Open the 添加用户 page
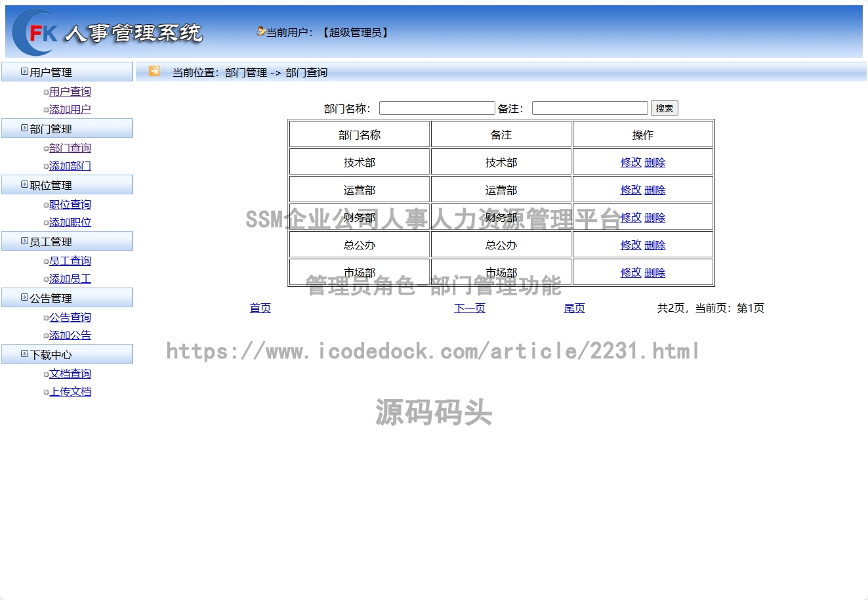The height and width of the screenshot is (600, 868). [x=70, y=109]
